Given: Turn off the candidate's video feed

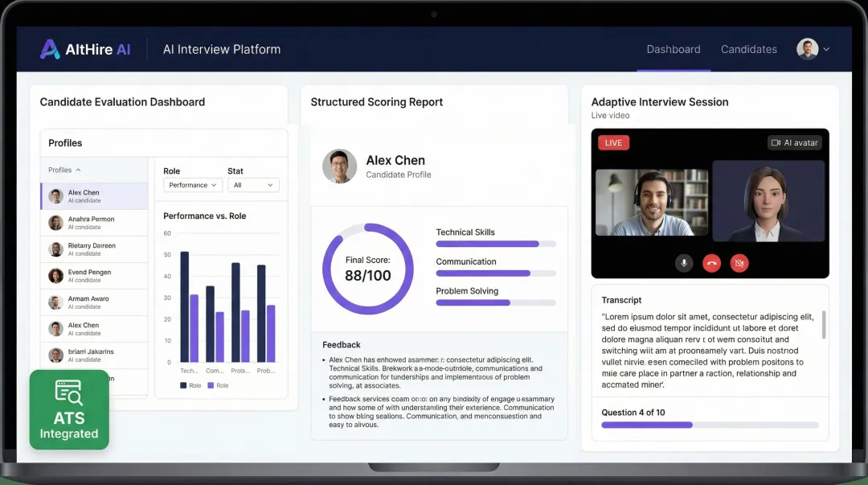Looking at the screenshot, I should point(739,263).
